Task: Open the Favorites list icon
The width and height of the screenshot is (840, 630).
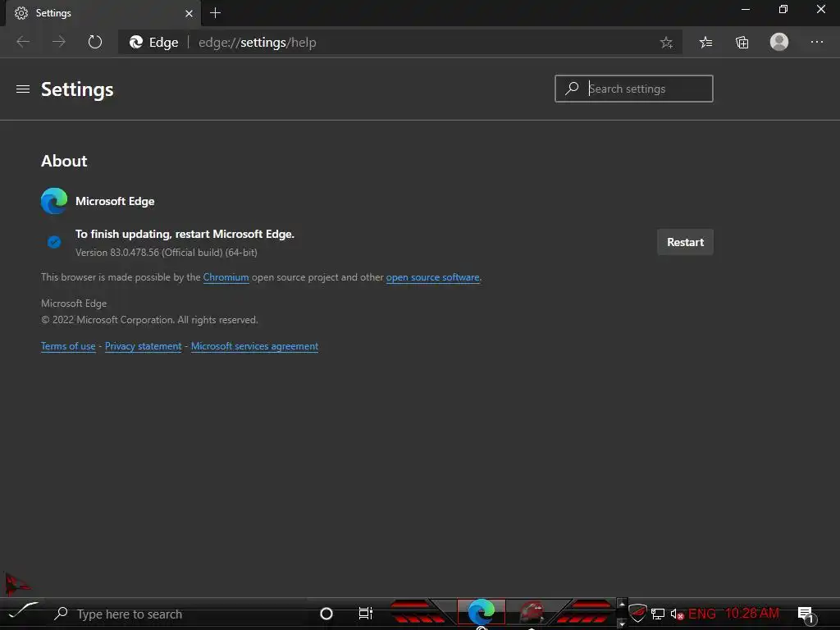Action: click(x=706, y=43)
